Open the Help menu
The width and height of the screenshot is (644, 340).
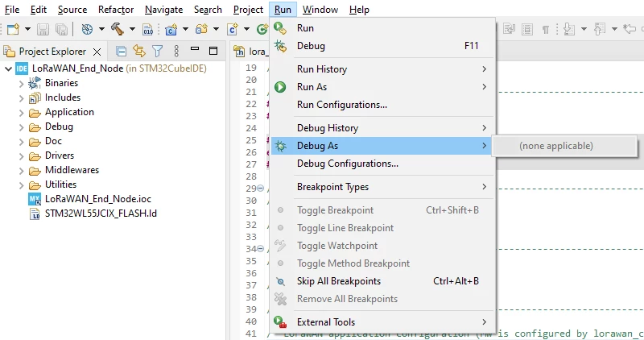tap(359, 10)
